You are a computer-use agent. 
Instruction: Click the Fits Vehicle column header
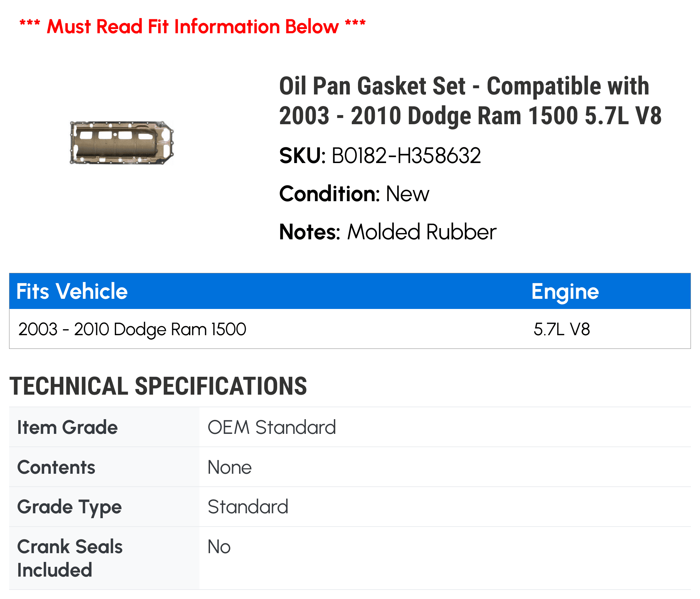coord(72,291)
